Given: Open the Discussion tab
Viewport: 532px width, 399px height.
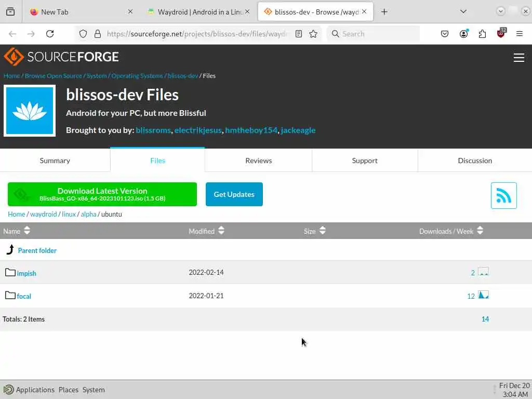Looking at the screenshot, I should [x=475, y=161].
